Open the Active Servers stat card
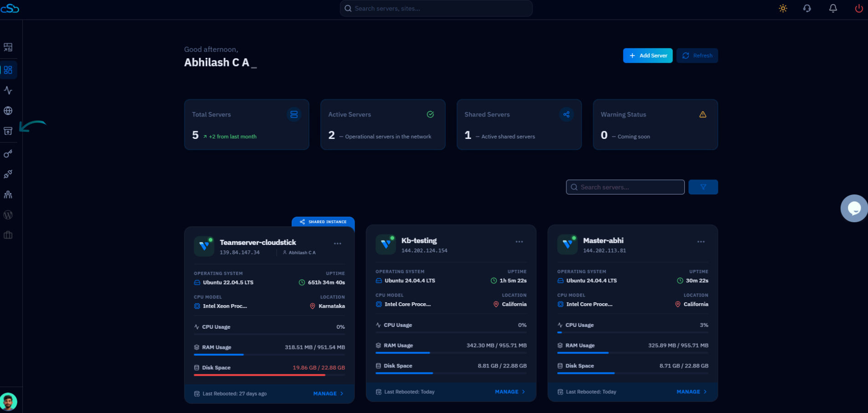Screen dimensions: 868x413 click(383, 124)
